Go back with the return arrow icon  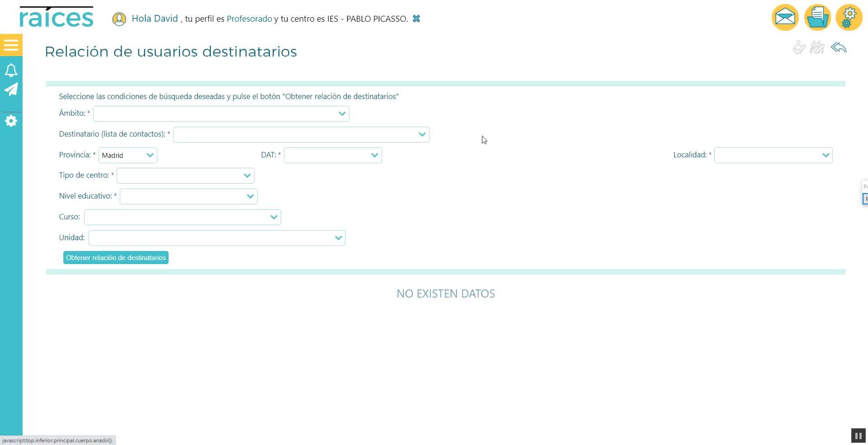pos(839,47)
